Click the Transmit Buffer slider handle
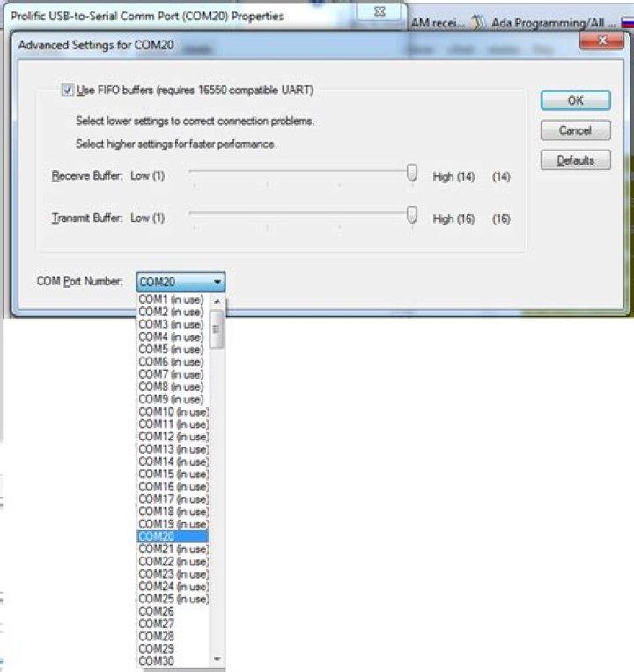Viewport: 634px width, 672px height. (412, 215)
